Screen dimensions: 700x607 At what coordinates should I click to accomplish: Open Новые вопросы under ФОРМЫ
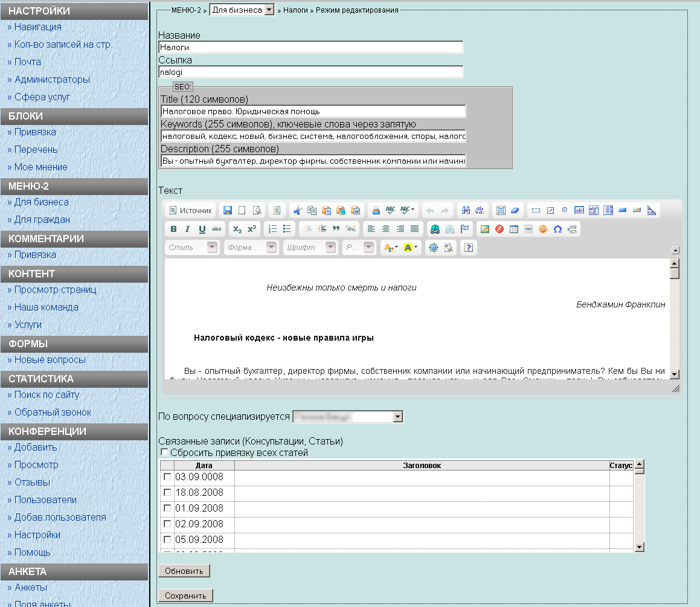pos(50,360)
